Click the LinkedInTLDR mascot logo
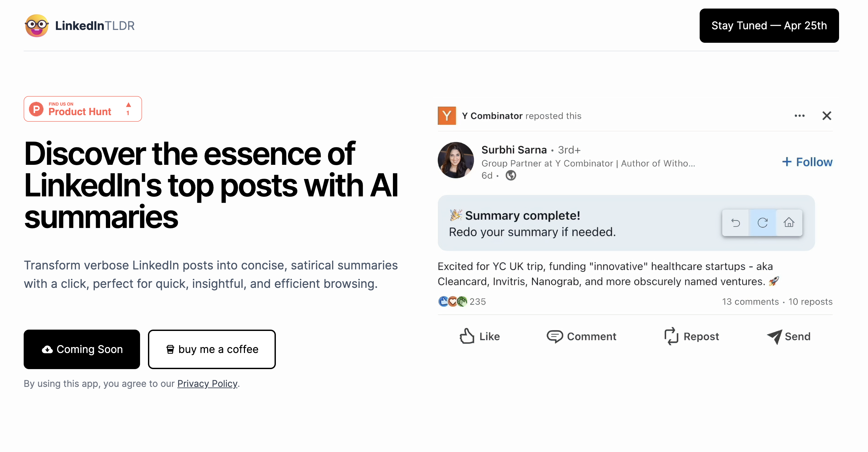Screen dimensions: 868x452 point(37,26)
